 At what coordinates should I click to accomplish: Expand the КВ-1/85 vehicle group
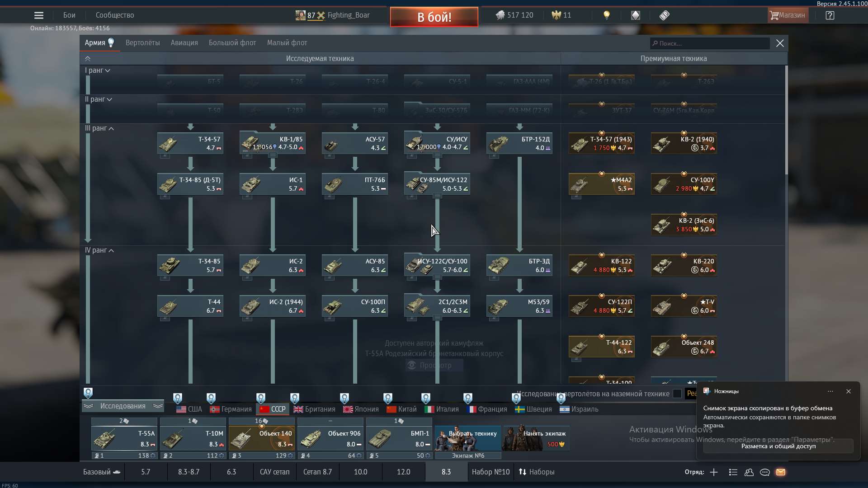(x=273, y=155)
